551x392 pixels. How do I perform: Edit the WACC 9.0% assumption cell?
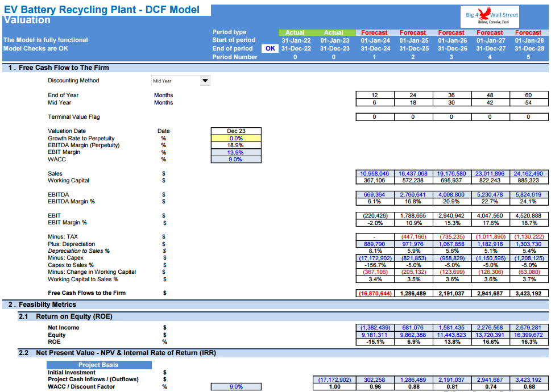click(x=235, y=159)
